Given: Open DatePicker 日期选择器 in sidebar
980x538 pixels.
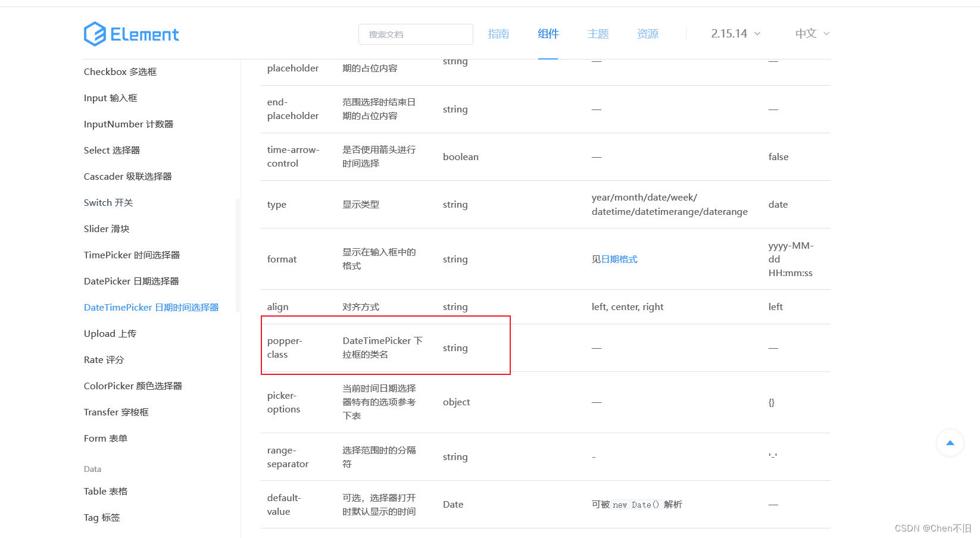Looking at the screenshot, I should click(x=132, y=281).
